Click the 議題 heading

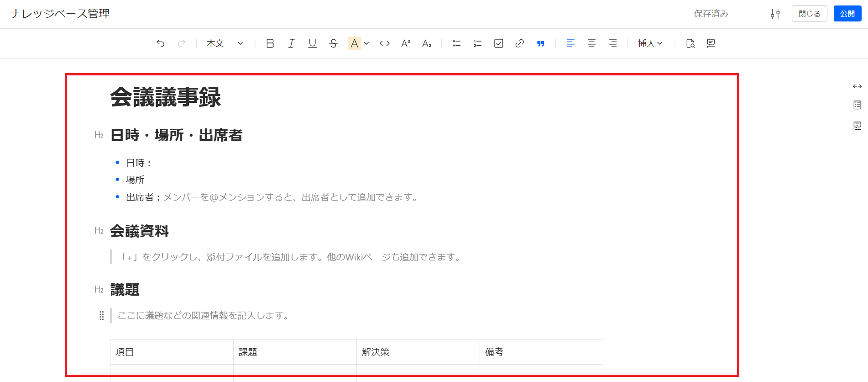pyautogui.click(x=125, y=290)
